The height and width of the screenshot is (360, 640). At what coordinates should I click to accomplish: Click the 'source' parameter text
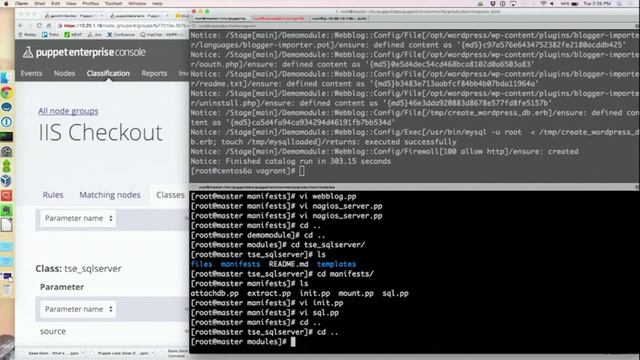53,331
